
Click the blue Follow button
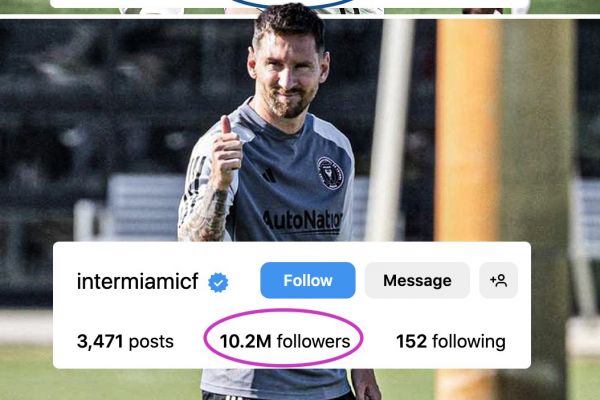[308, 281]
